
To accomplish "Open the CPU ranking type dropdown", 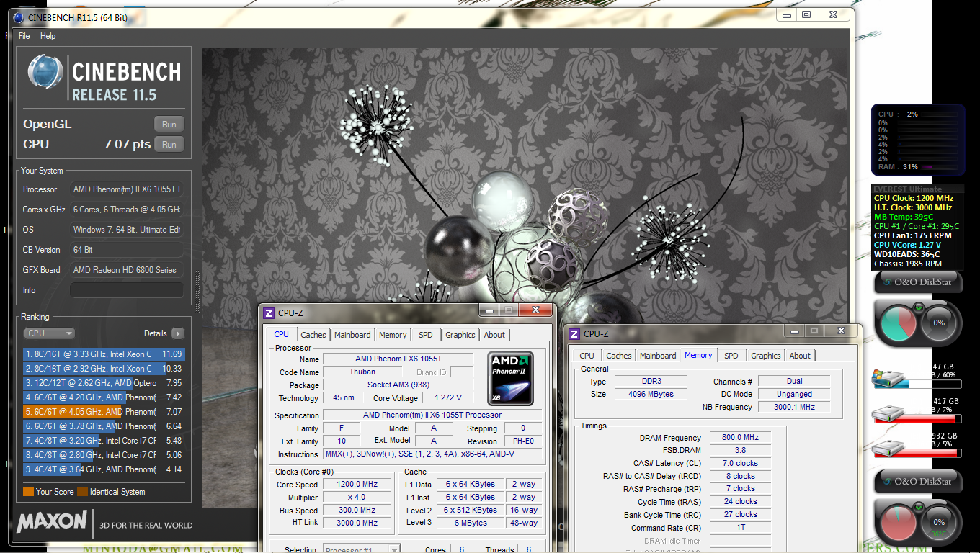I will 49,333.
